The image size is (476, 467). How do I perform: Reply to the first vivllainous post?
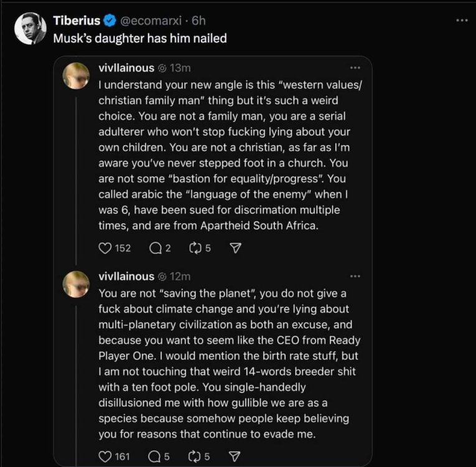[156, 248]
